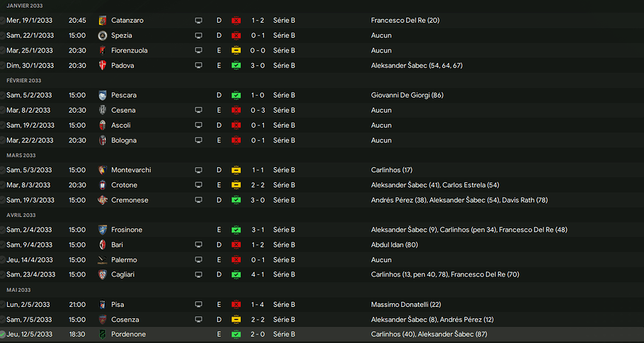Click the Cagliari club badge
Screen dimensions: 644x343
[x=103, y=274]
